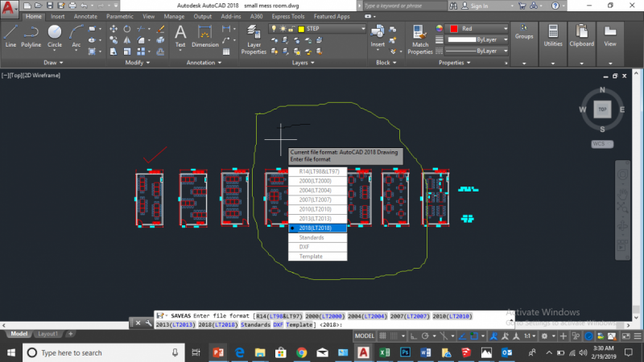The height and width of the screenshot is (362, 644).
Task: Open the Red object color dropdown
Action: (479, 28)
